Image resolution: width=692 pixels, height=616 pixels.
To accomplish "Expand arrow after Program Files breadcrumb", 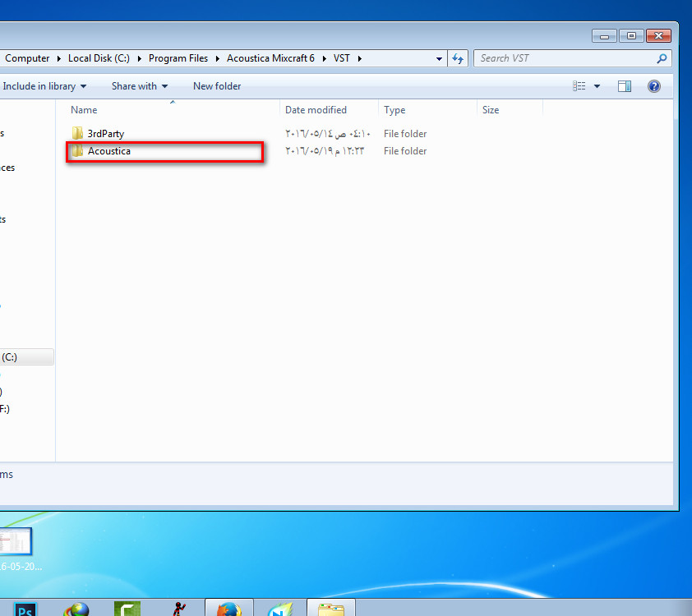I will 217,58.
